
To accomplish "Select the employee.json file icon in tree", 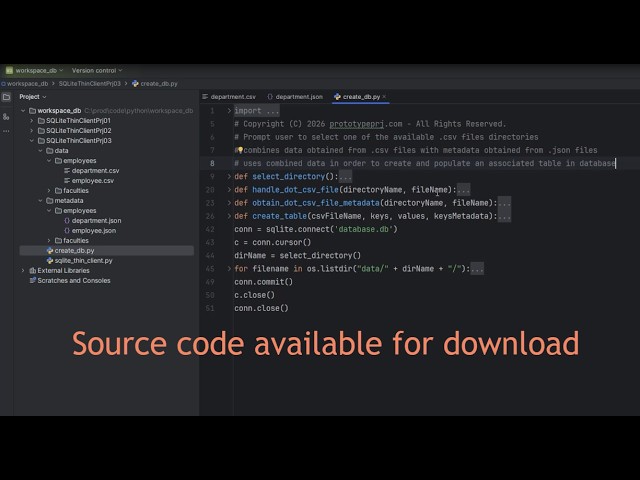I will pyautogui.click(x=67, y=231).
